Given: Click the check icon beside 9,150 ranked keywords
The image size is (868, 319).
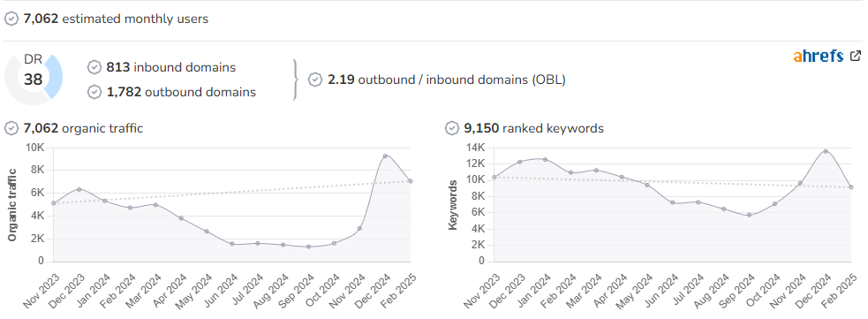Looking at the screenshot, I should [x=452, y=128].
